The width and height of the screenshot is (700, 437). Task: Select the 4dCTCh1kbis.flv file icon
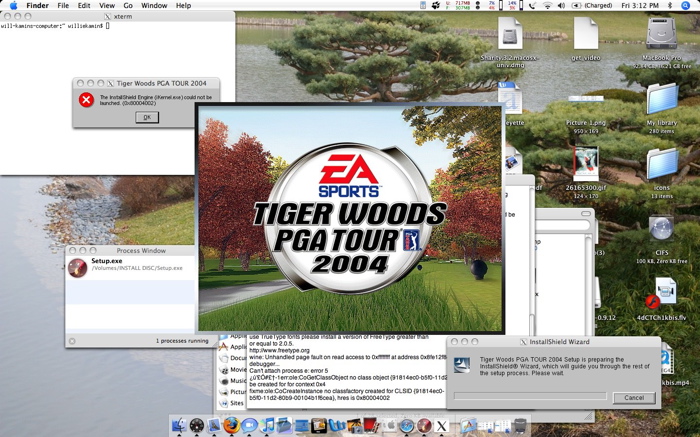(662, 294)
